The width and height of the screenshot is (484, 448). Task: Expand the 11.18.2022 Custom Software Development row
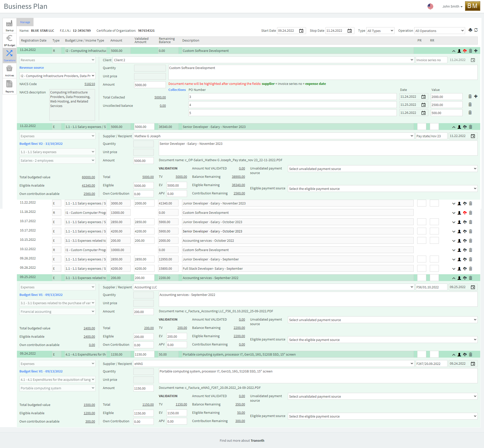(x=453, y=213)
